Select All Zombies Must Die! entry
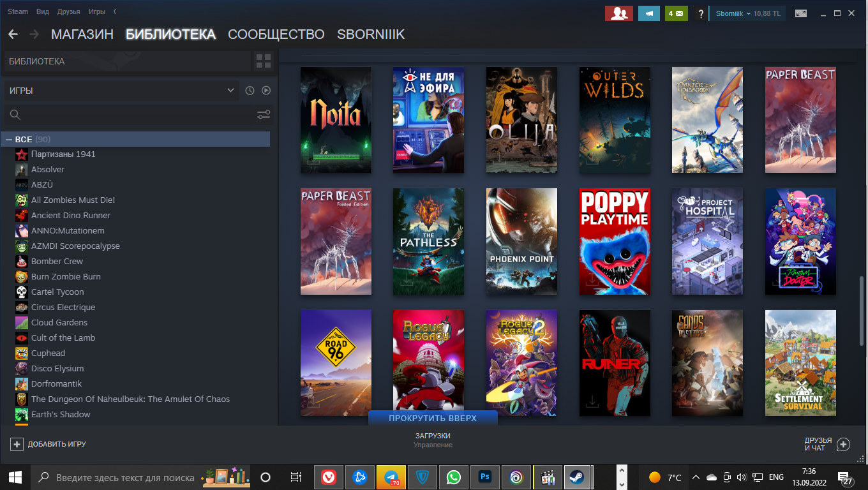 pos(73,200)
